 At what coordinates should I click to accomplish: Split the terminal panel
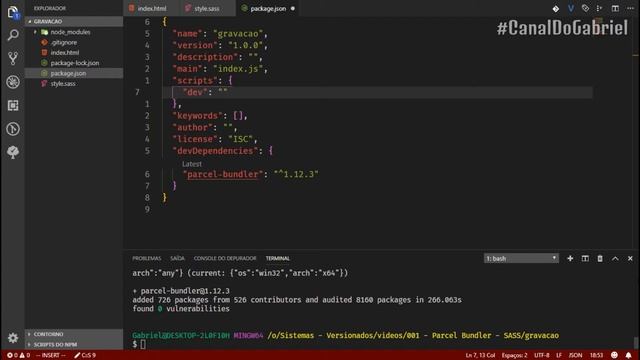pos(585,258)
